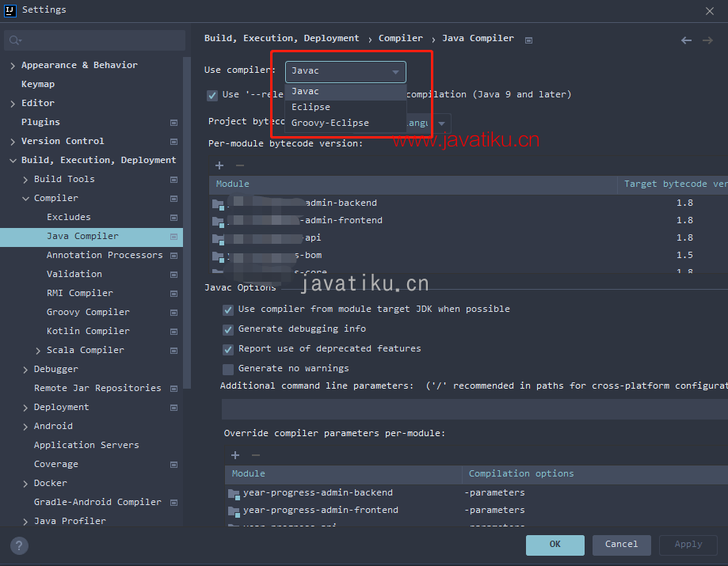The image size is (728, 566).
Task: Expand the Appearance & Behavior section
Action: point(13,66)
